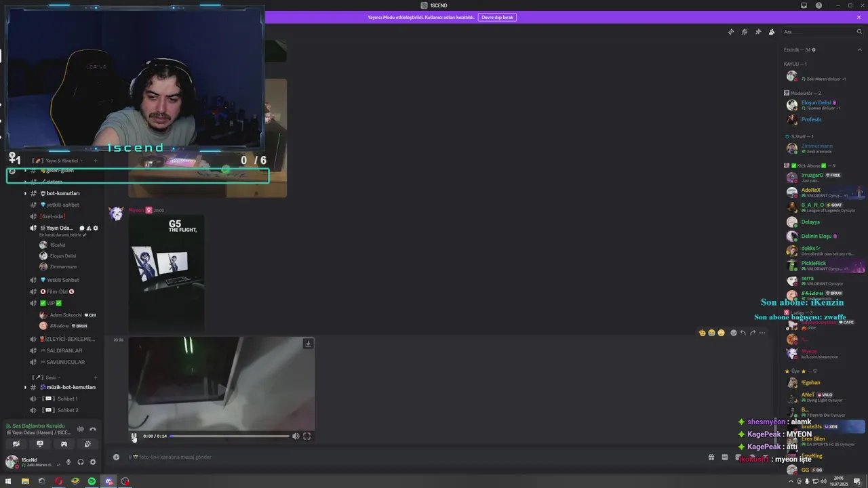Click the message input for foto-link channel
Screen dimensions: 868x488
pyautogui.click(x=407, y=457)
